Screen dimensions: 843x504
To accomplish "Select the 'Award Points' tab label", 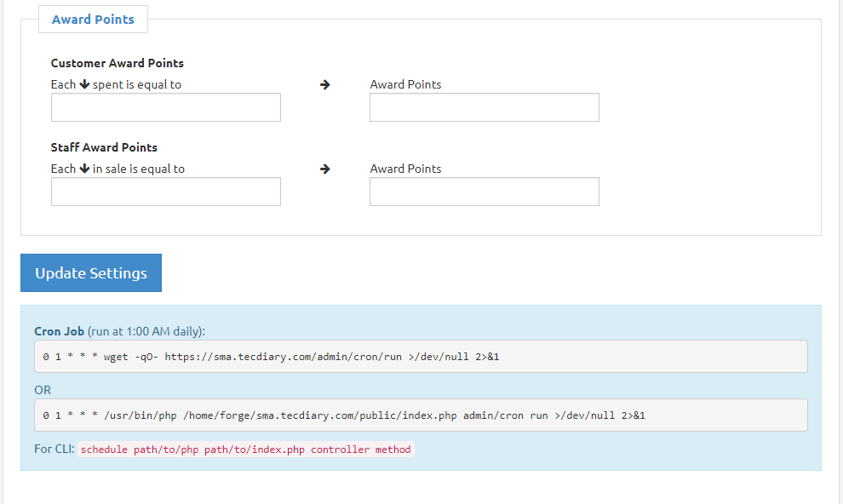I will coord(93,19).
